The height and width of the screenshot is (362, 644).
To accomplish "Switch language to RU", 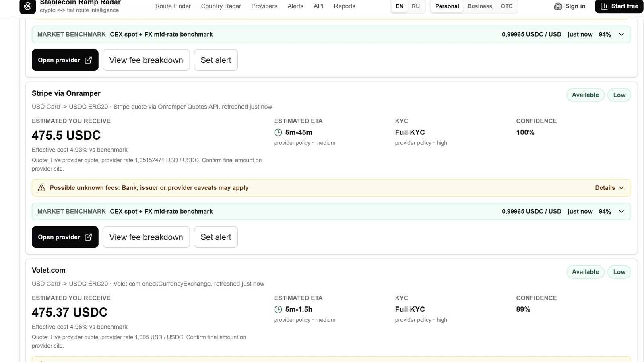I will (x=416, y=6).
